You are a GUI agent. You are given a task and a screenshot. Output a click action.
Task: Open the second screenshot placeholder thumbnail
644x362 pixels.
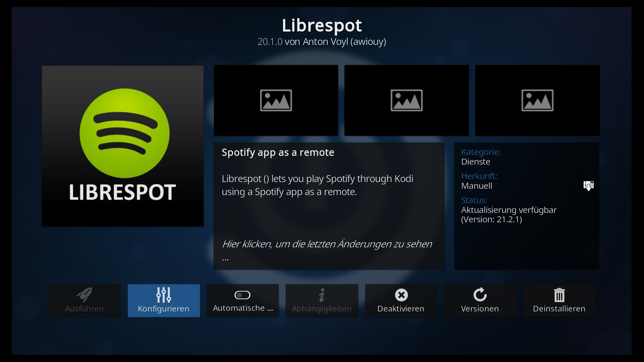(407, 100)
